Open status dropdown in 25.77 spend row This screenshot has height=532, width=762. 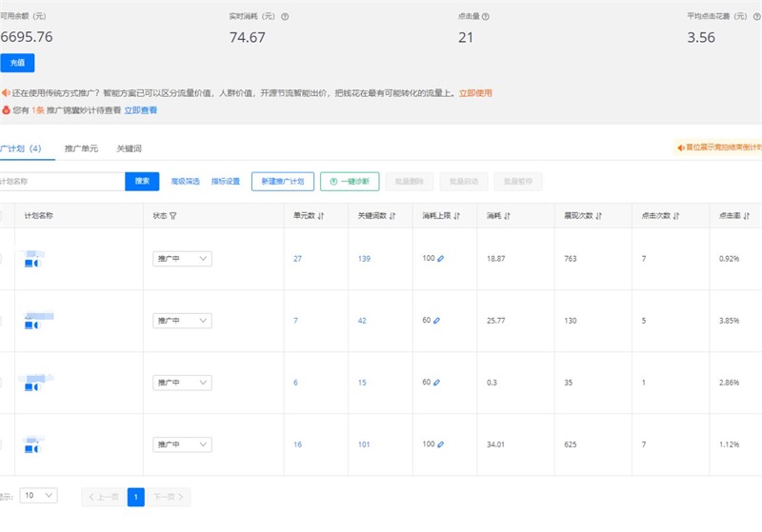(182, 321)
